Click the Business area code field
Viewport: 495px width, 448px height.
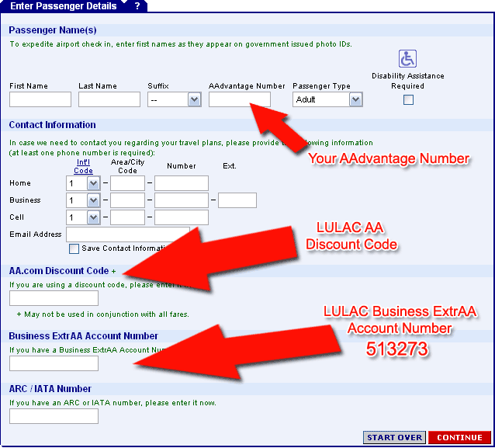click(127, 200)
